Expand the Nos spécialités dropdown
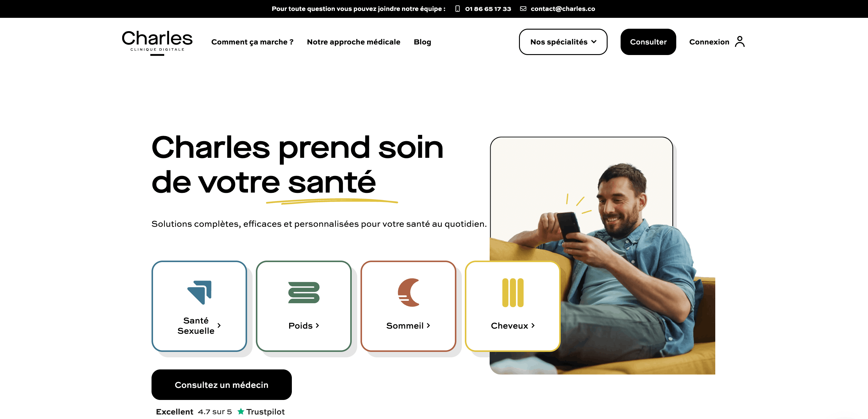868x419 pixels. (x=563, y=42)
